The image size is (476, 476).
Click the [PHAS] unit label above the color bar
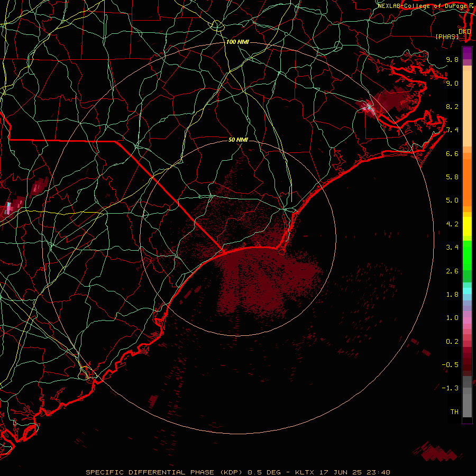point(447,36)
